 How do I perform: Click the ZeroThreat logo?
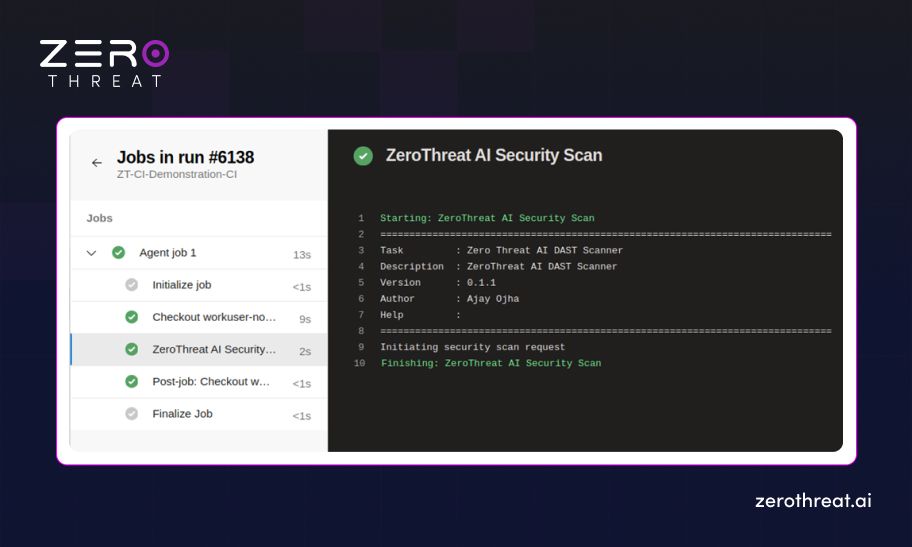(104, 63)
